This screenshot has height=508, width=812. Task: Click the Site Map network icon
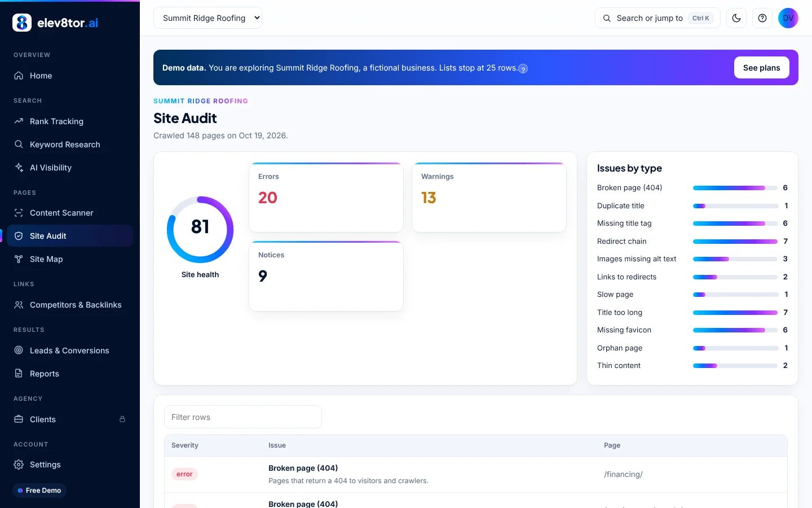click(x=19, y=259)
